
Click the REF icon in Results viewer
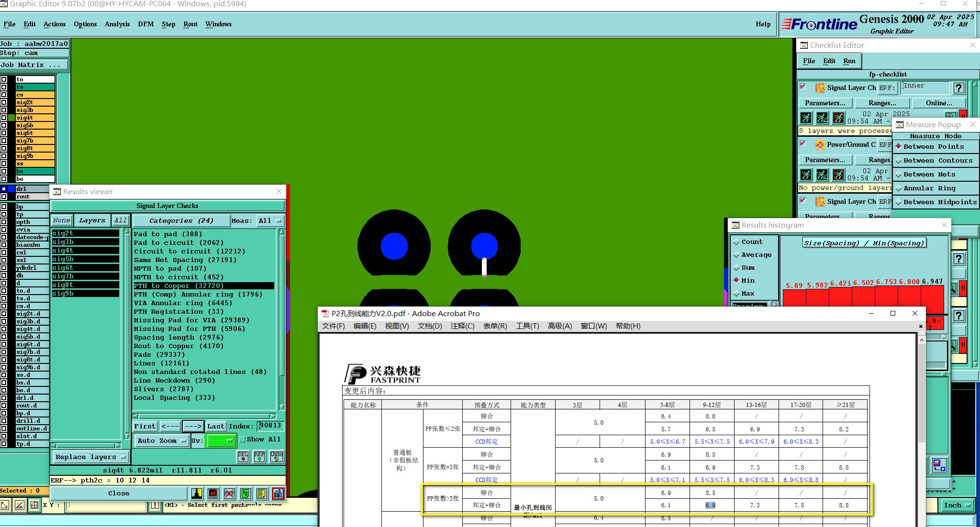(x=259, y=456)
